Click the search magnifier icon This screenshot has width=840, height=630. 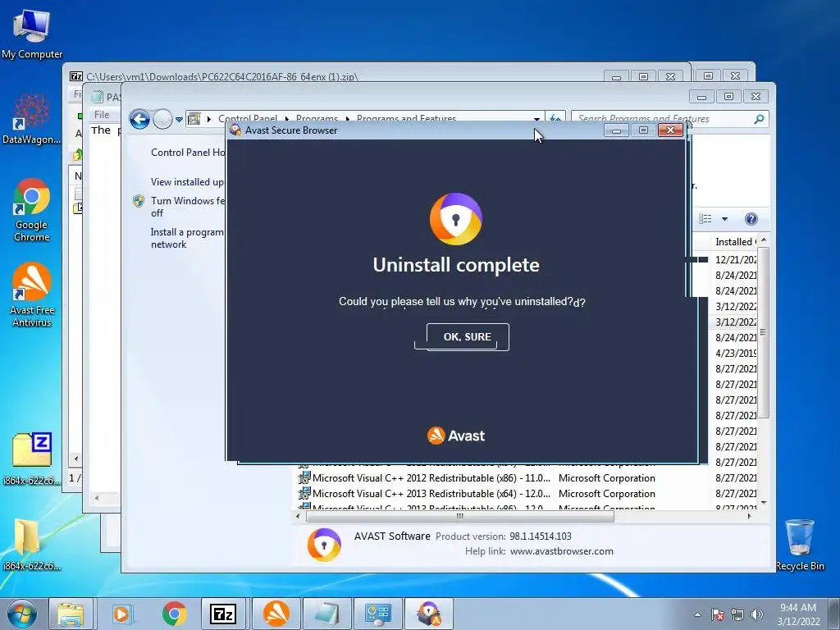pyautogui.click(x=759, y=119)
